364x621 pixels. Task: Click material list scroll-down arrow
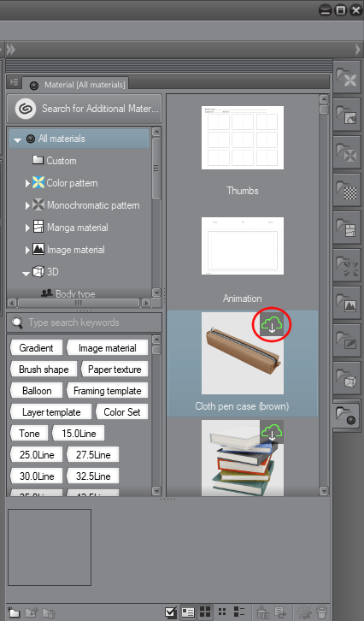pos(324,491)
